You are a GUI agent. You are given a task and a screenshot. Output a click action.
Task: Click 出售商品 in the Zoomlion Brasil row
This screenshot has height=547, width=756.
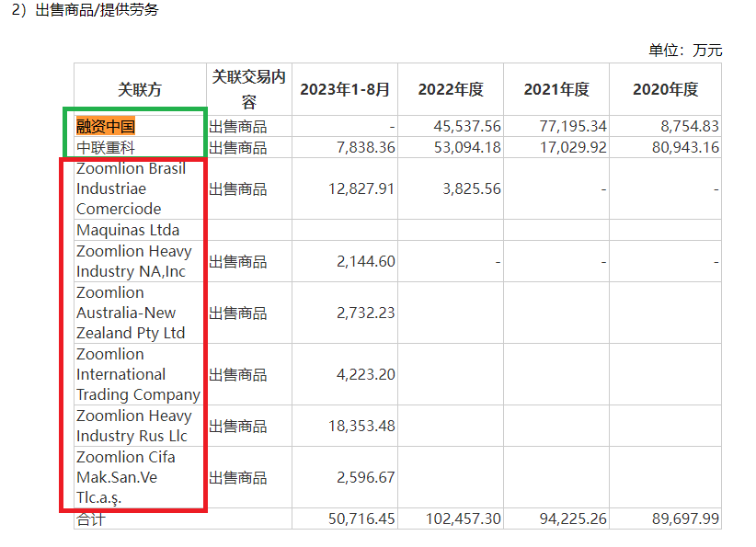pos(237,188)
